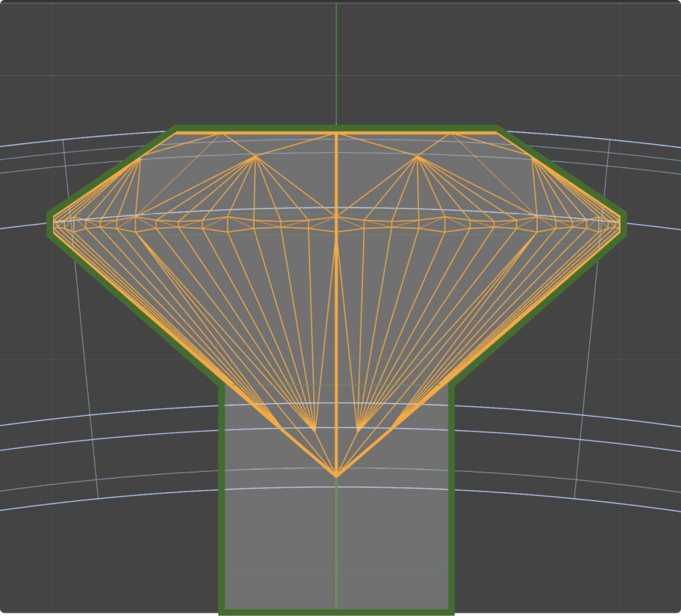
Task: Select the cutter shaft's right vertical green edge
Action: tap(451, 498)
